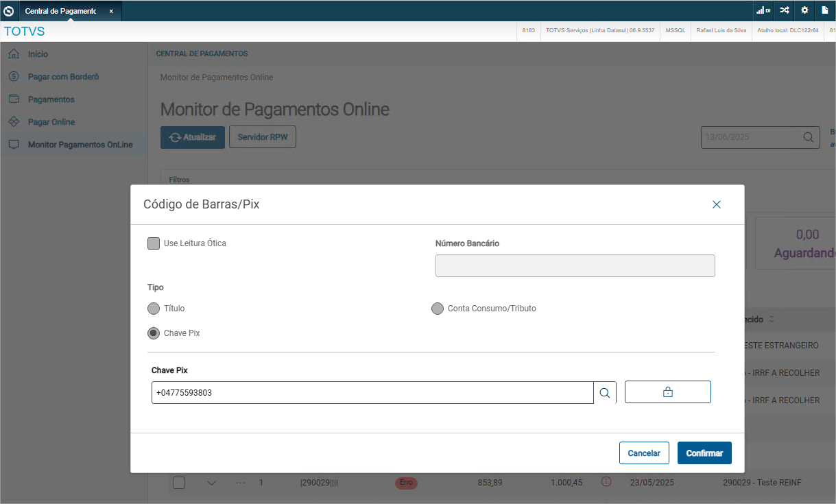Tick the checkbox in row 290029
Screen dimensions: 836x504
tap(179, 483)
